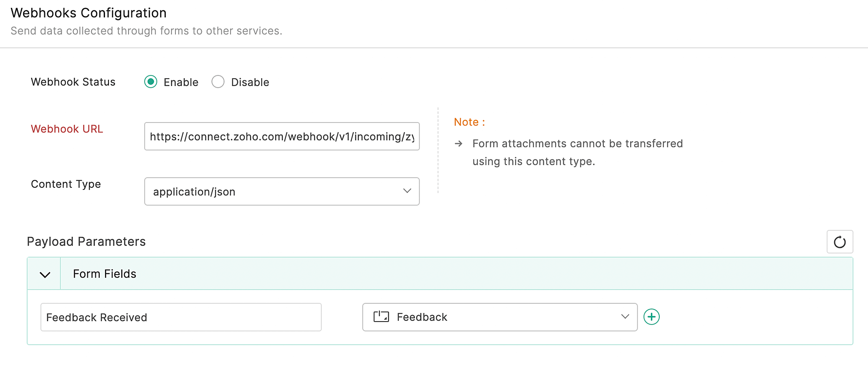Click the Form Fields header label
Viewport: 868px width, 365px height.
click(105, 274)
